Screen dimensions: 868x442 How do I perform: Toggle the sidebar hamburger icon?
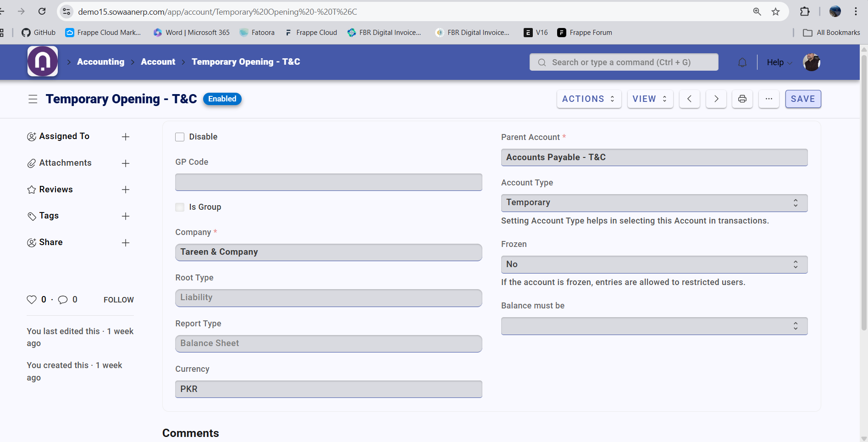33,99
